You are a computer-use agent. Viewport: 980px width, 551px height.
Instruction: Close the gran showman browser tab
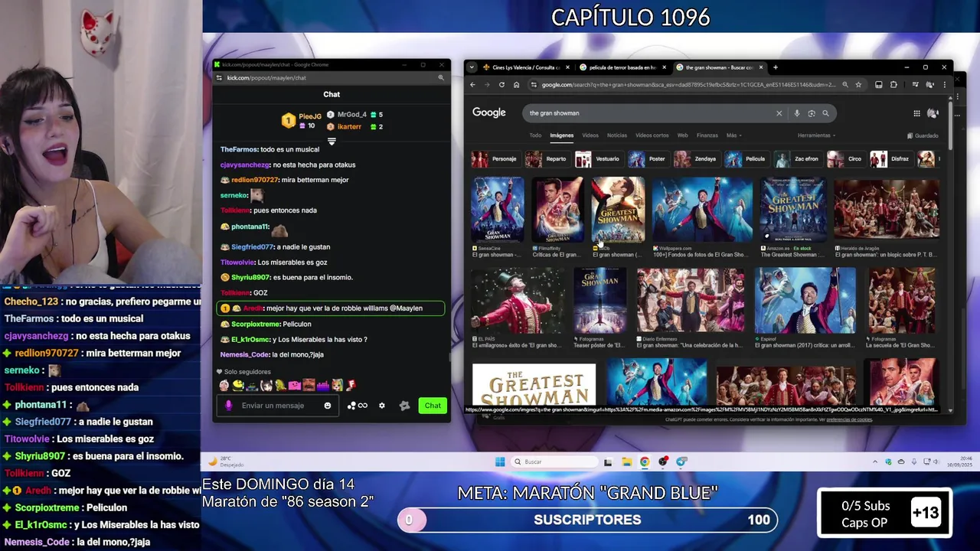(762, 67)
